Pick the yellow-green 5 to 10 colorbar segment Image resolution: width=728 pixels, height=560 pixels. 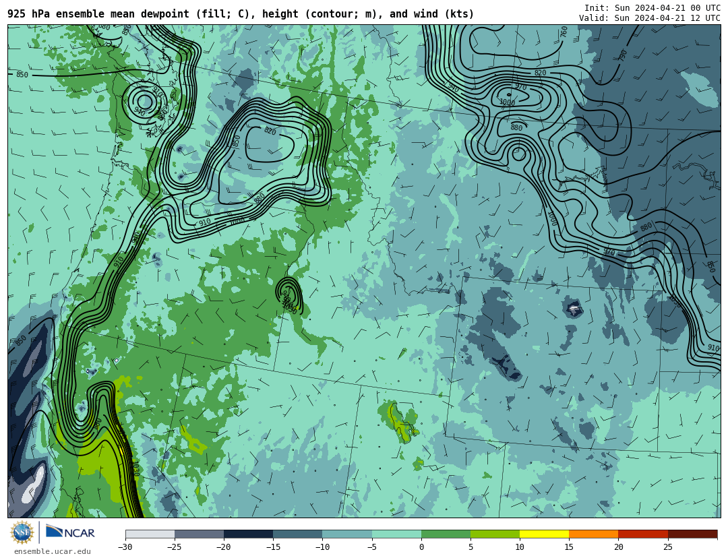click(495, 534)
